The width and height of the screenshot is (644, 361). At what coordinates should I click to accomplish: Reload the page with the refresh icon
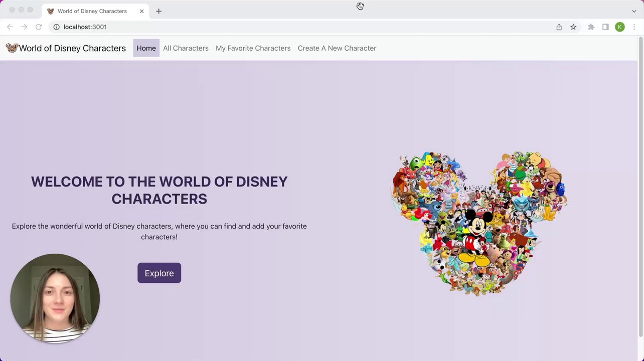coord(39,27)
